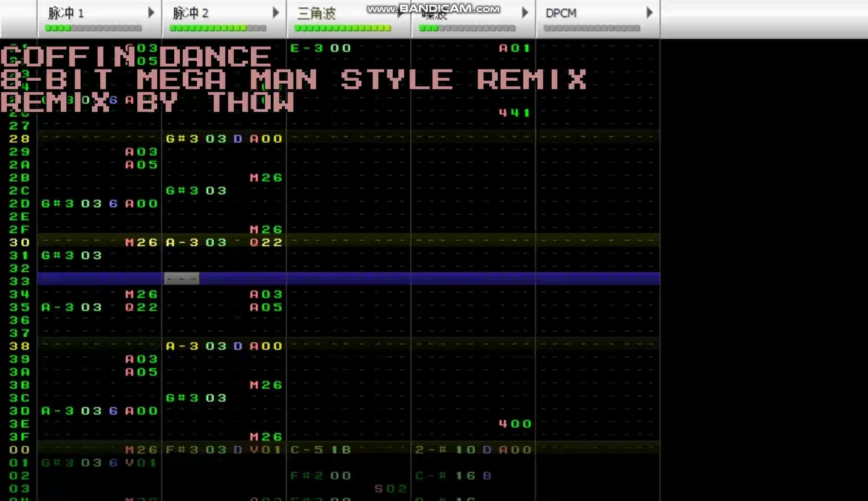Toggle mute on 脉冲 2 channel header
The width and height of the screenshot is (868, 501).
191,13
